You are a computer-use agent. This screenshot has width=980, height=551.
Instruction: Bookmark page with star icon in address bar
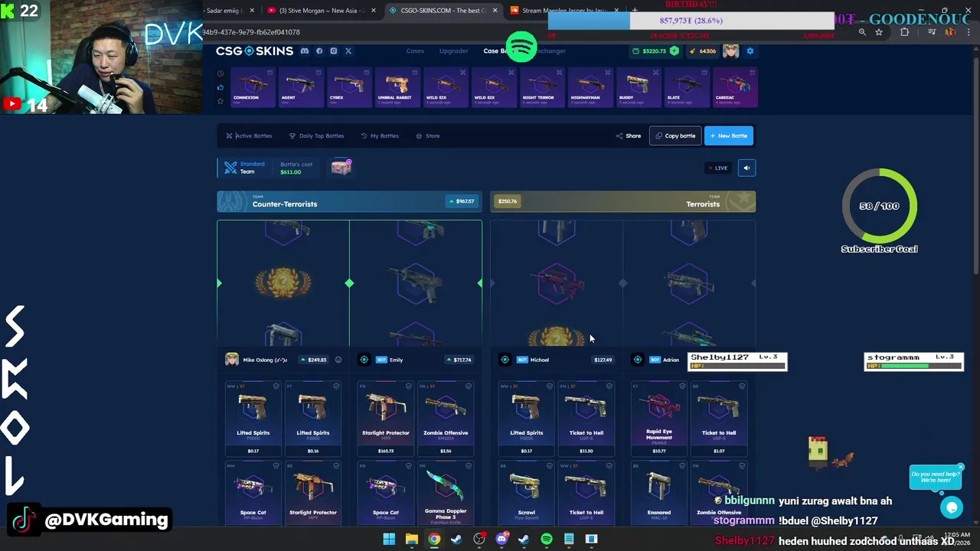coord(879,32)
